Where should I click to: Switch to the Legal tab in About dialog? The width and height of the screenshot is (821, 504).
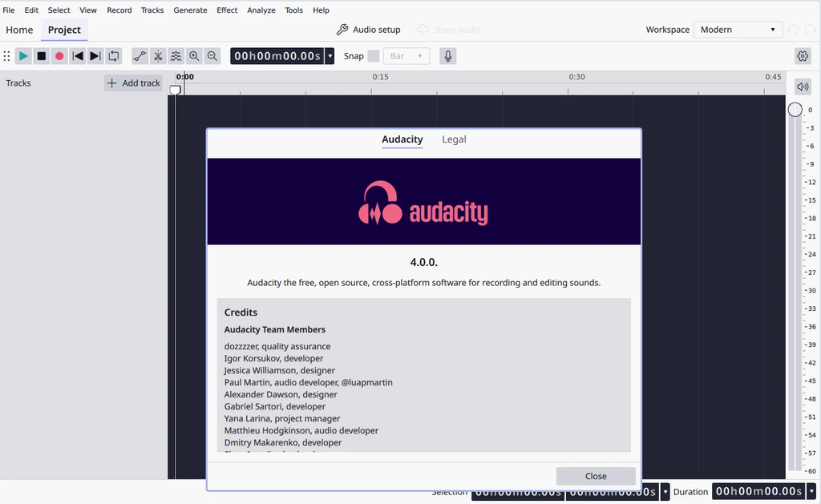pyautogui.click(x=454, y=139)
